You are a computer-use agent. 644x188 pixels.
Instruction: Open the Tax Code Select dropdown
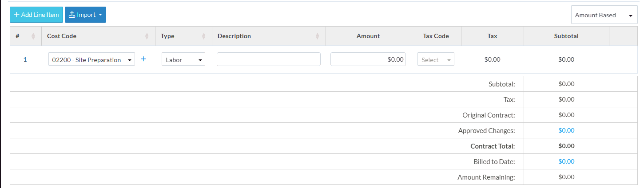tap(436, 59)
